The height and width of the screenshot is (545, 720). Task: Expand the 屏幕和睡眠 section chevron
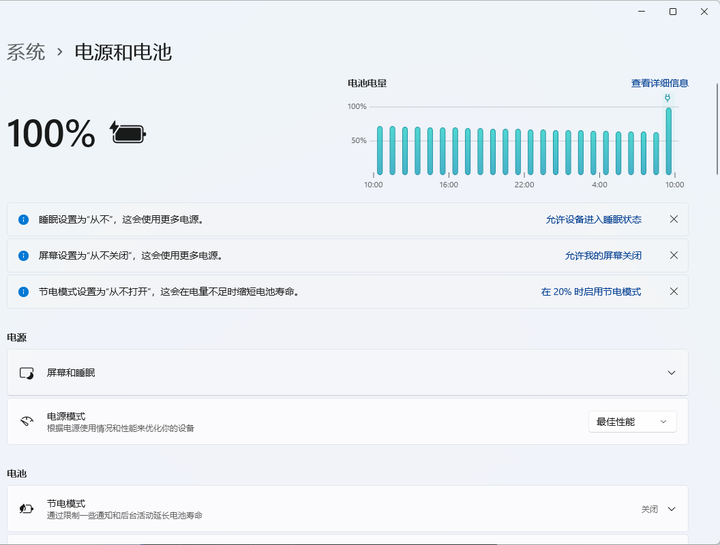pos(671,373)
